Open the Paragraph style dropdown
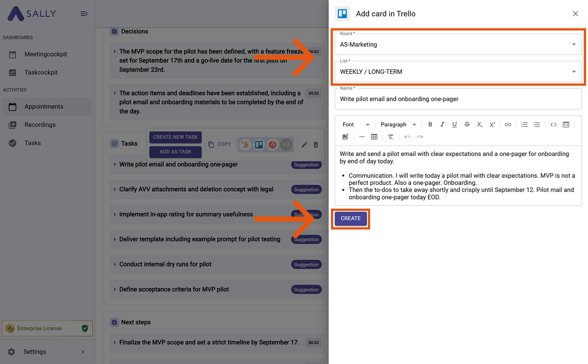This screenshot has width=588, height=364. coord(398,125)
